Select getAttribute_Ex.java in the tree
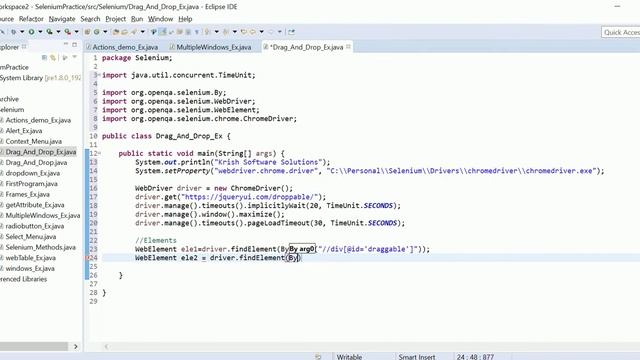 (35, 205)
